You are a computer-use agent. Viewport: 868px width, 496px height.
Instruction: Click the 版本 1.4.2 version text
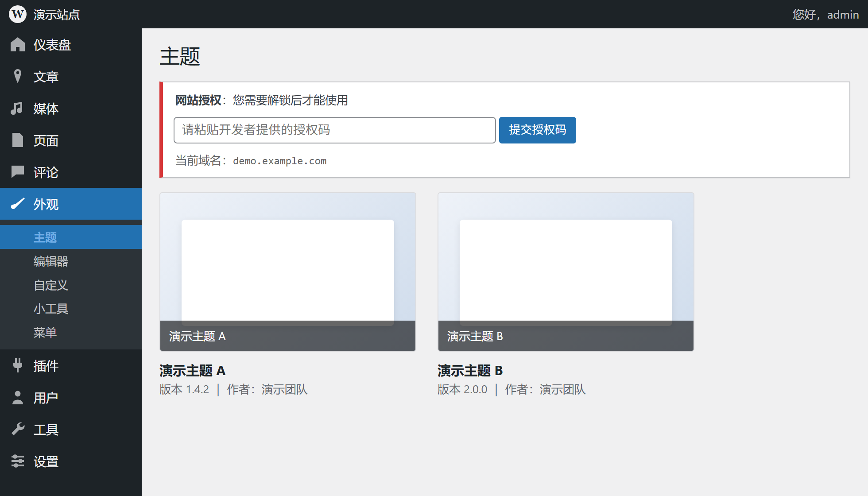click(184, 389)
